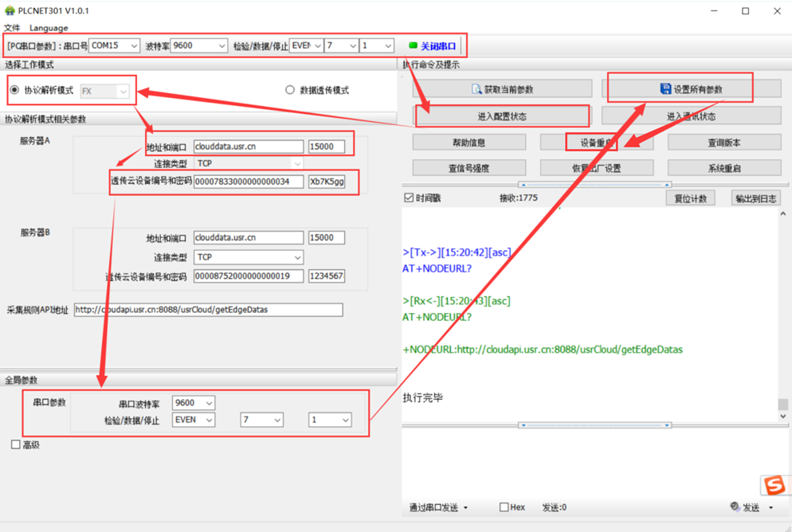Open the 文件 menu
Image resolution: width=792 pixels, height=532 pixels.
point(12,28)
